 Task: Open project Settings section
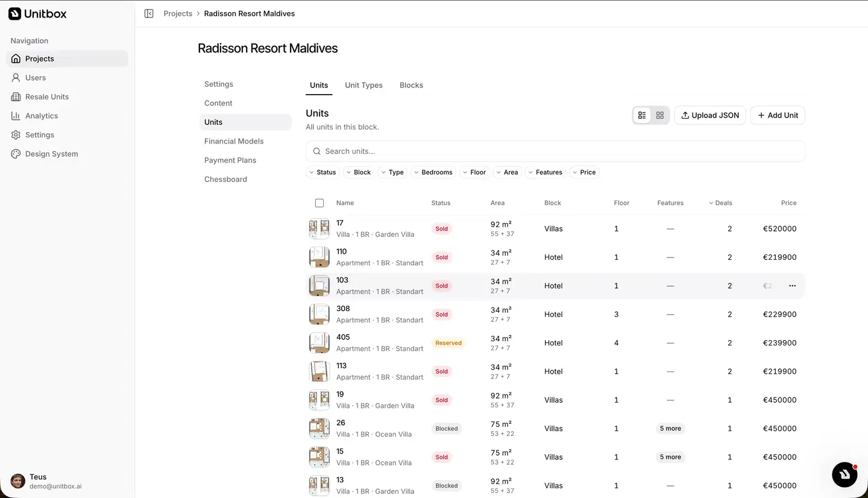coord(245,84)
